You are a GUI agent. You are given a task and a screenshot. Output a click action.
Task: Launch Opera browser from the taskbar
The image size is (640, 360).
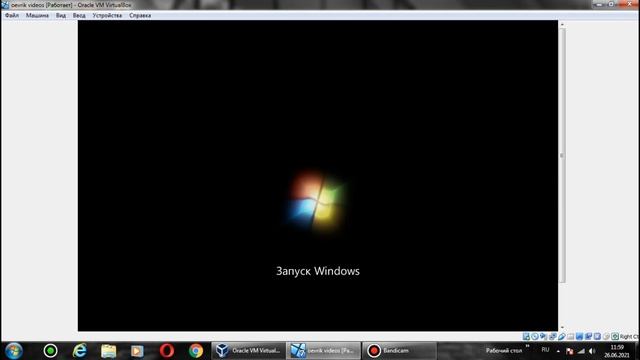167,351
